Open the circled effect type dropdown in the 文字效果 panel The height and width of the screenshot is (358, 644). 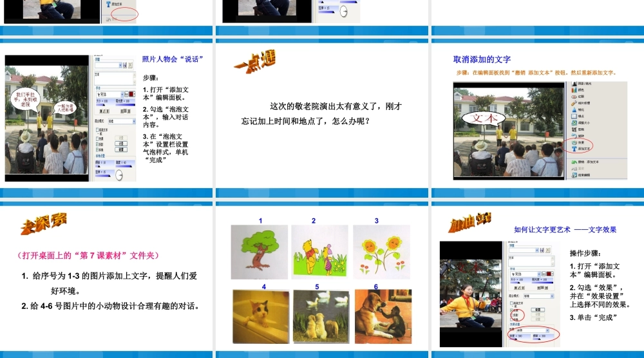click(547, 330)
